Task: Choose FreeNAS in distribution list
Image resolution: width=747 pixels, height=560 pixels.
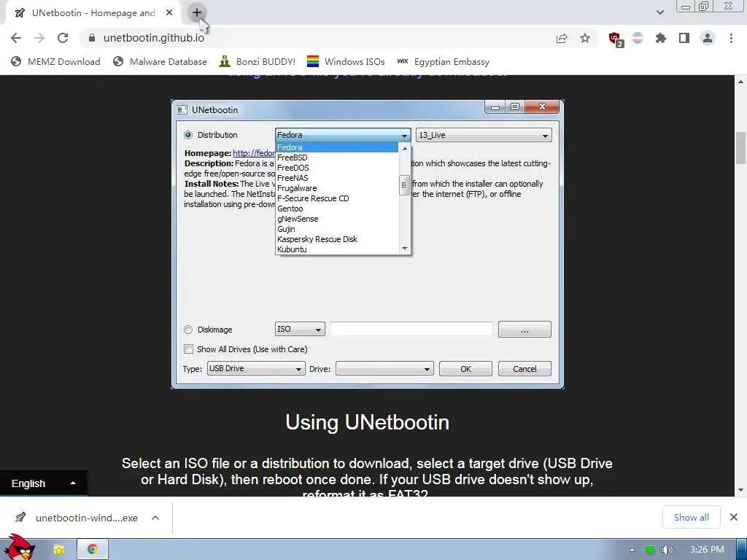Action: (336, 178)
